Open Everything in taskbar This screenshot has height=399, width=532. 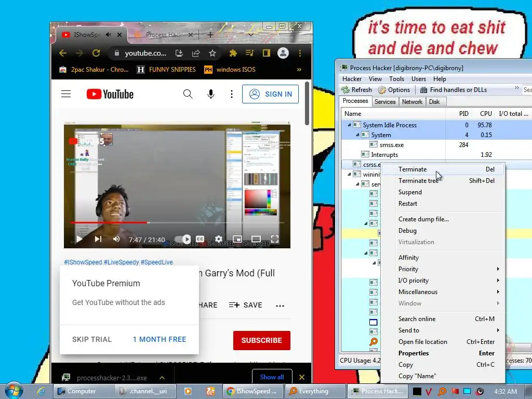pos(314,391)
